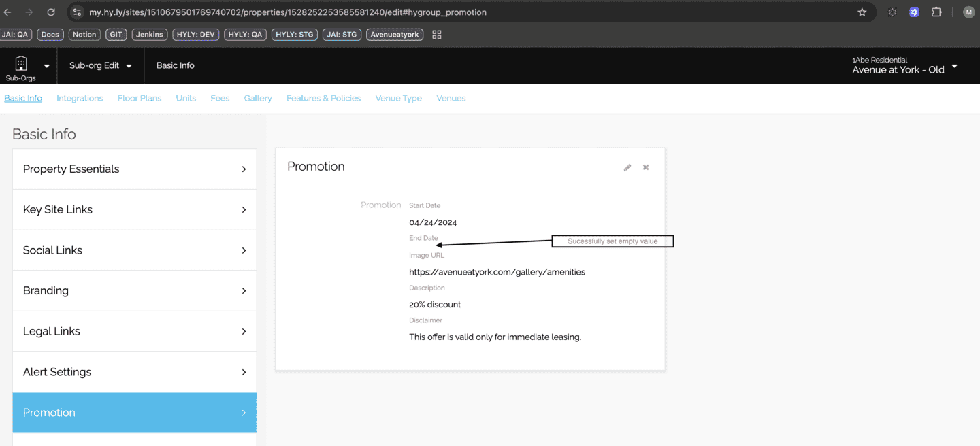The image size is (980, 446).
Task: Open the browser extensions puzzle icon
Action: pyautogui.click(x=936, y=12)
